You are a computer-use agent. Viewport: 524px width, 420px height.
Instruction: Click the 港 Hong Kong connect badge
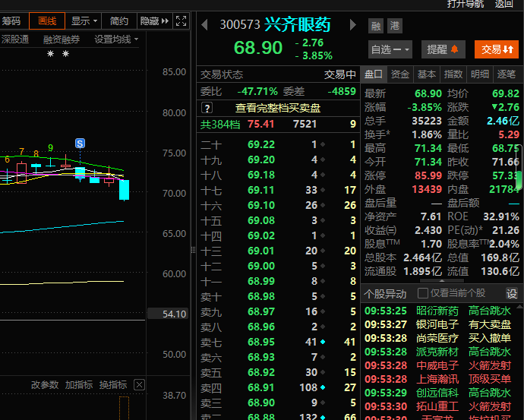click(395, 26)
